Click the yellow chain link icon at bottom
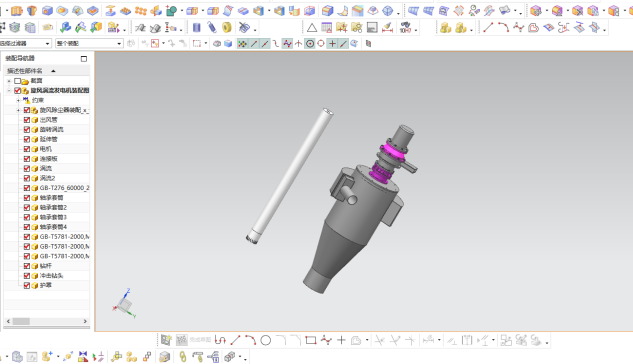 [182, 357]
